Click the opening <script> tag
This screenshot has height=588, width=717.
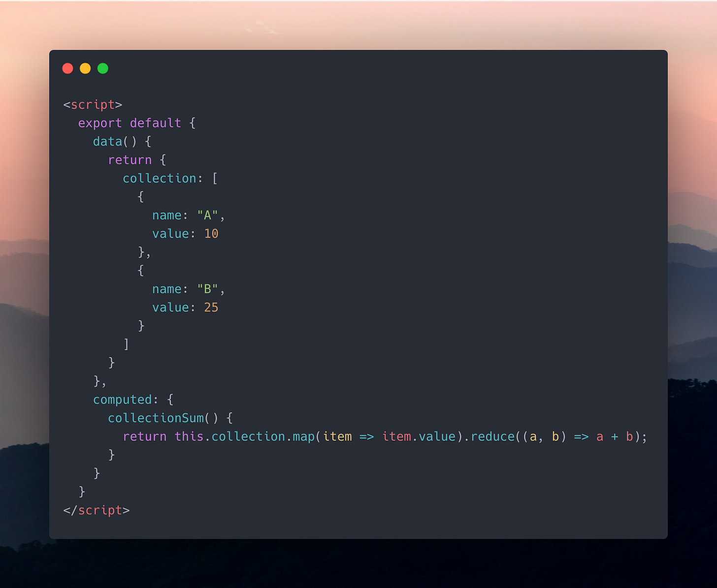coord(93,105)
